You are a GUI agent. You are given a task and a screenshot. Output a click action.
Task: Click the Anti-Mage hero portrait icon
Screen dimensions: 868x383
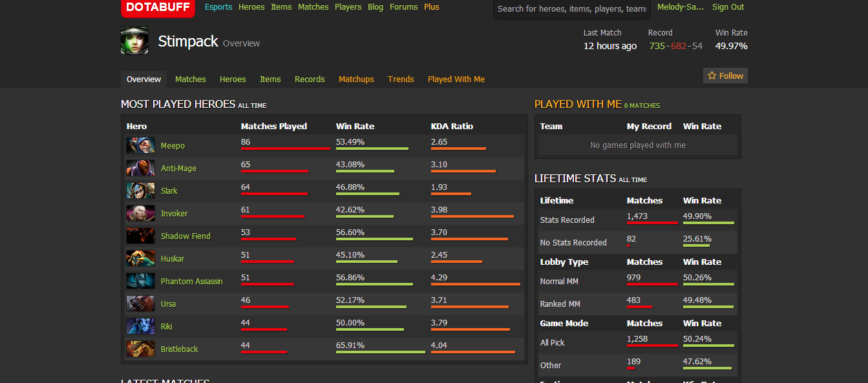point(140,168)
